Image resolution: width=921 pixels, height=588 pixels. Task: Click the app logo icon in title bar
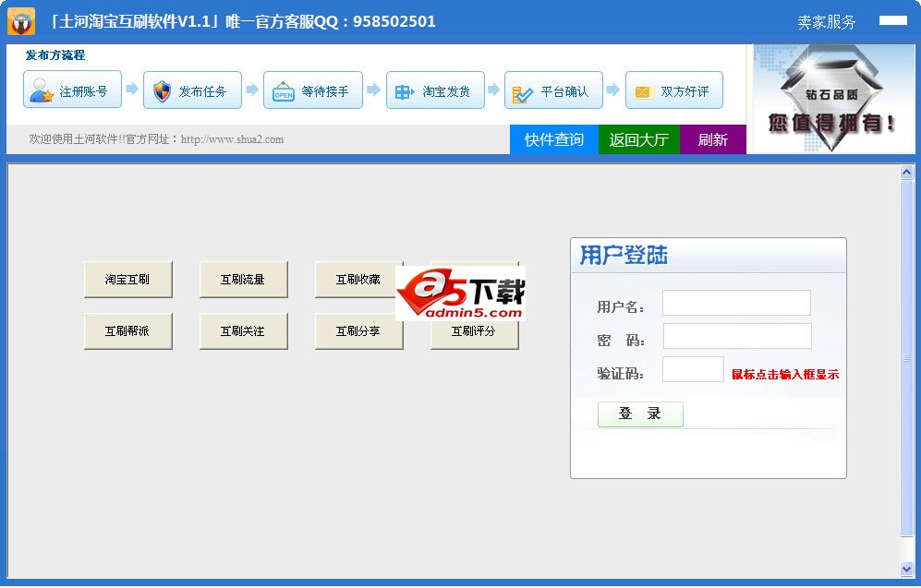(x=21, y=22)
